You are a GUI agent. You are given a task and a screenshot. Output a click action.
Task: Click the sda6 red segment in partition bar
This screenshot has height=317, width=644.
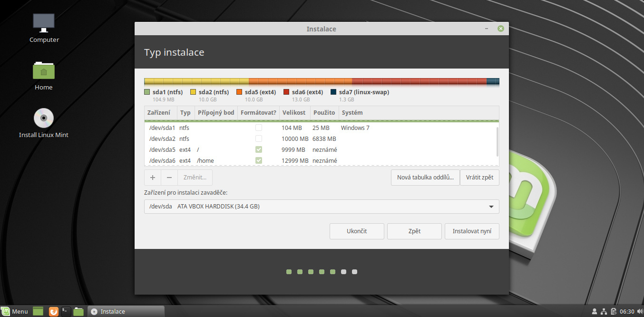pyautogui.click(x=420, y=81)
